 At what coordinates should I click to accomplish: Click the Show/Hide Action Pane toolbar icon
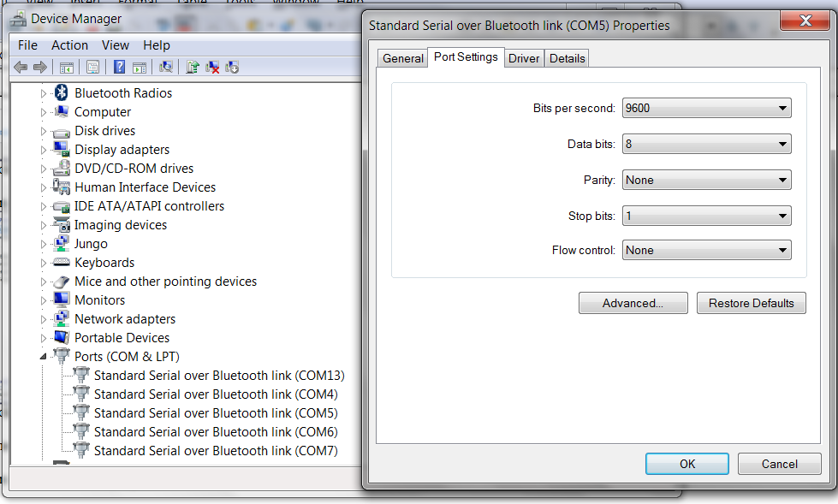(140, 68)
